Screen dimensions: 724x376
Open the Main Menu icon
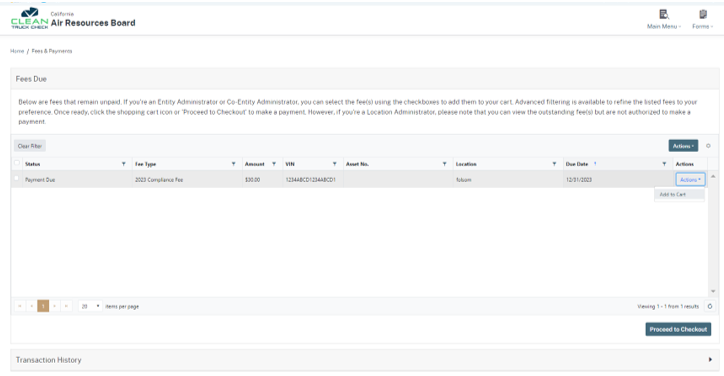pos(664,14)
